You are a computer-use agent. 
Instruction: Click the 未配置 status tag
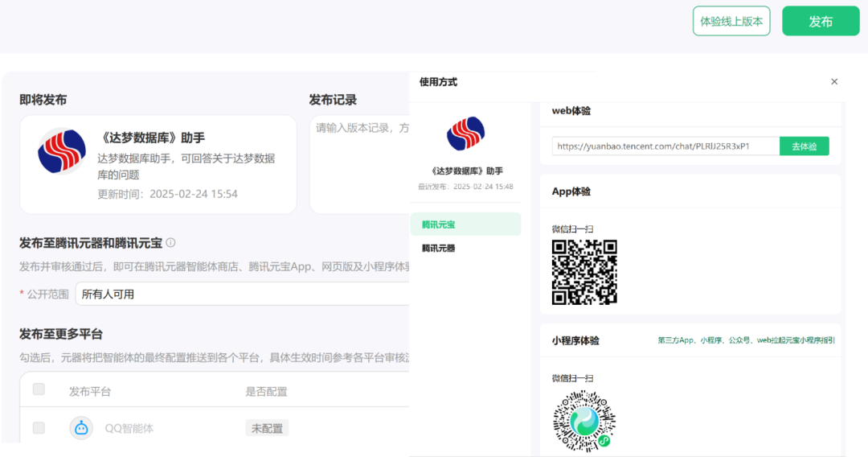267,428
